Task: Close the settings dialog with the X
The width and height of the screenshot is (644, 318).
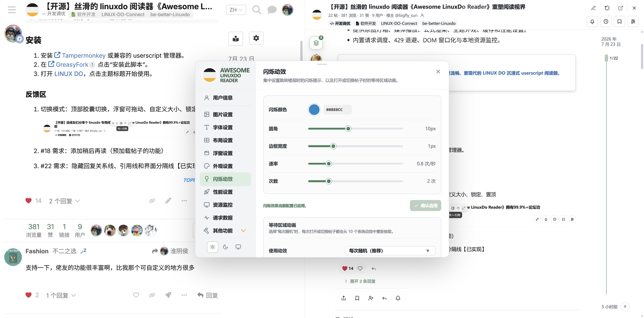Action: 438,72
